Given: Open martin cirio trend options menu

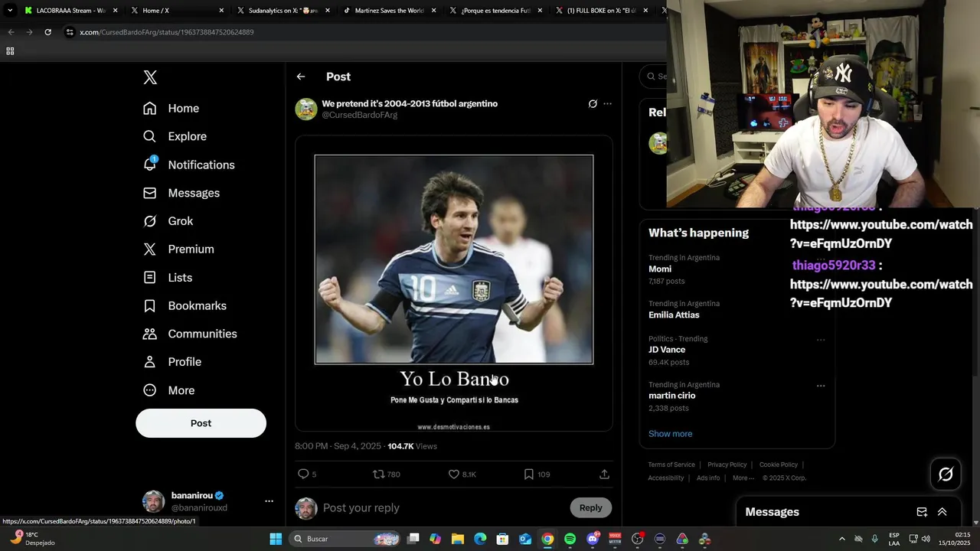Looking at the screenshot, I should [x=821, y=386].
